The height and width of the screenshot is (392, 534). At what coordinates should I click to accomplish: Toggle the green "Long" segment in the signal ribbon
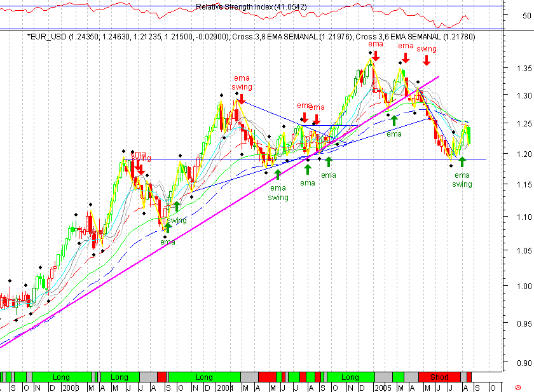tap(203, 376)
